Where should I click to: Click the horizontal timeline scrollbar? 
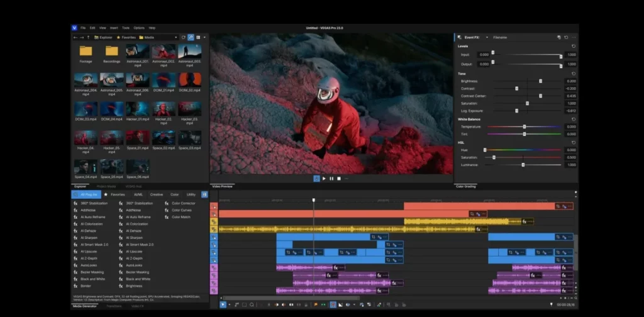pos(292,298)
